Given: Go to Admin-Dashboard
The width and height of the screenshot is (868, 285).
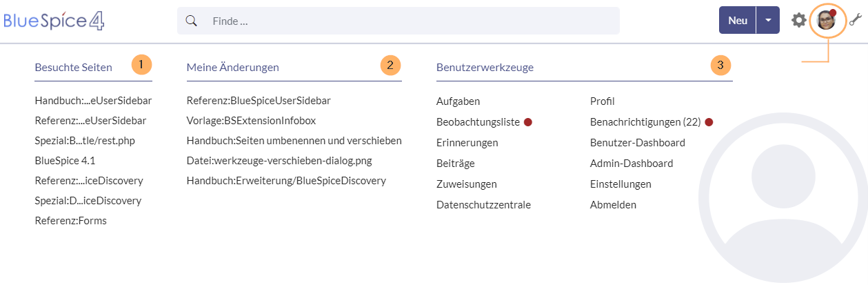Looking at the screenshot, I should click(632, 164).
